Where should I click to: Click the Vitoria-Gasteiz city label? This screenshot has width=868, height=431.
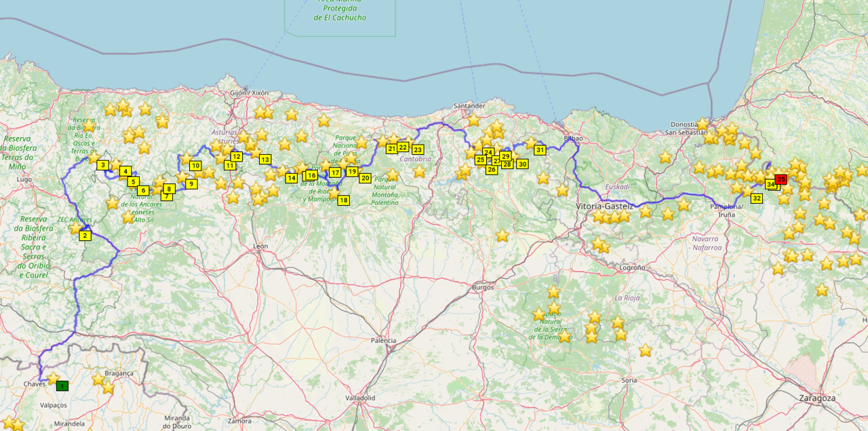tap(605, 206)
